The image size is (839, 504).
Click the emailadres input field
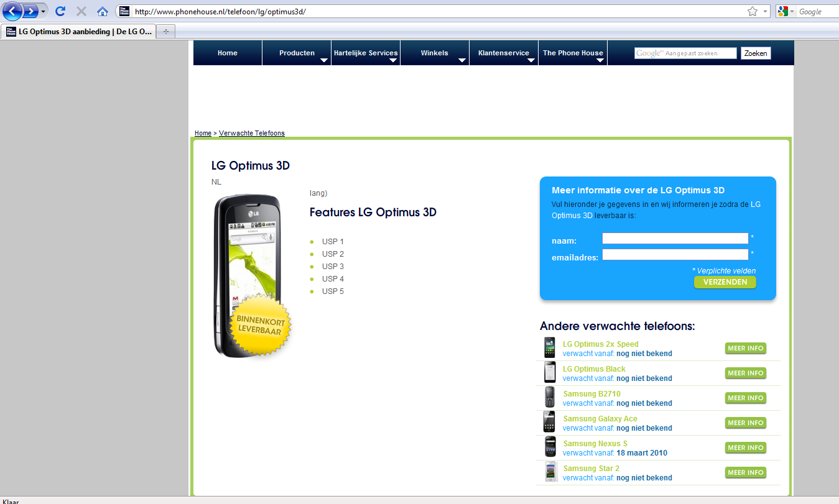tap(675, 254)
